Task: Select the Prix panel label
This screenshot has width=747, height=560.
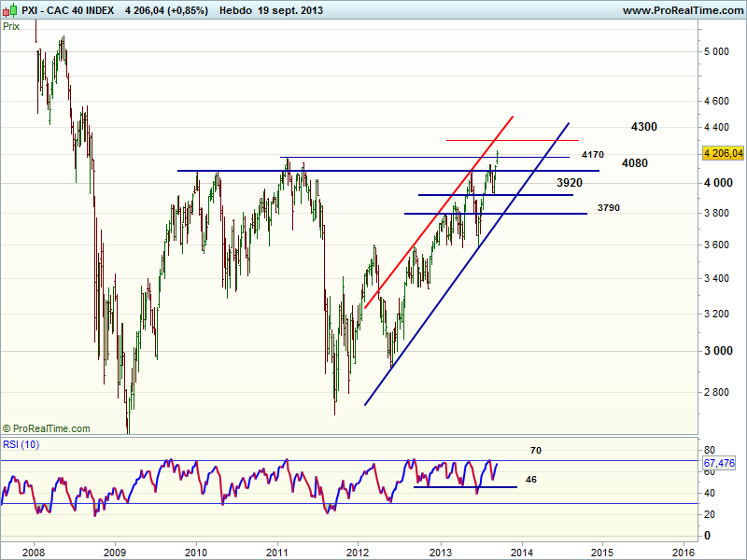Action: pos(12,26)
